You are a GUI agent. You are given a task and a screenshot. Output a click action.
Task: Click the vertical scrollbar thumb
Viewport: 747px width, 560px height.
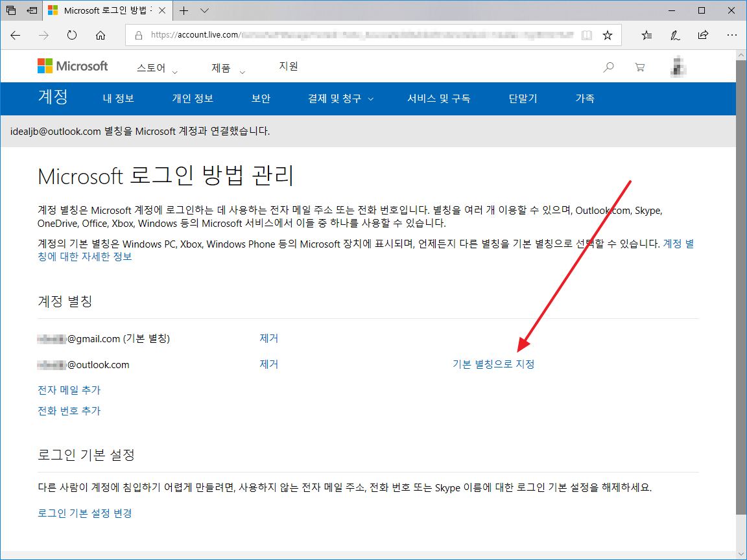(741, 286)
